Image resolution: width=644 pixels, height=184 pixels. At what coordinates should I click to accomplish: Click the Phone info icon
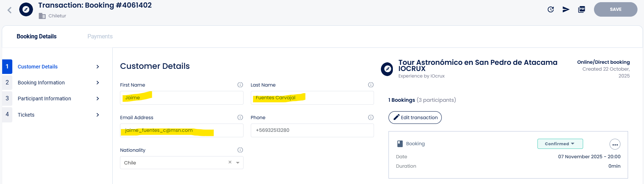[371, 117]
